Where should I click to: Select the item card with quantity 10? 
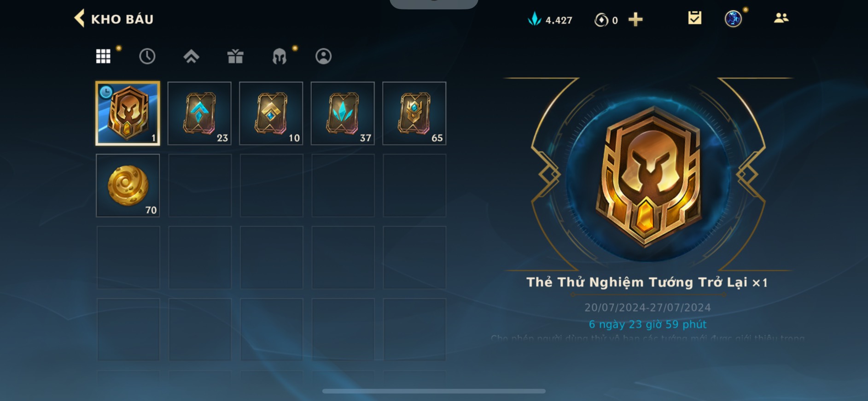pos(271,113)
